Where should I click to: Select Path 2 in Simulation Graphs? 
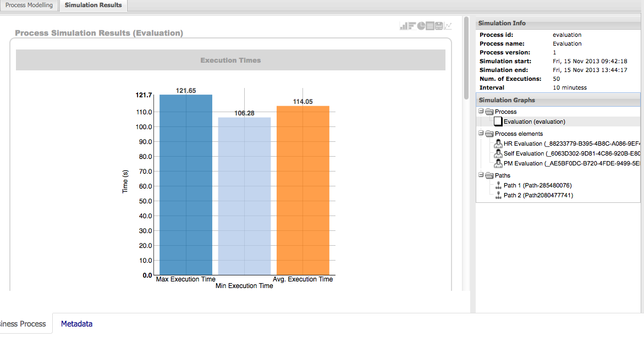click(x=538, y=195)
